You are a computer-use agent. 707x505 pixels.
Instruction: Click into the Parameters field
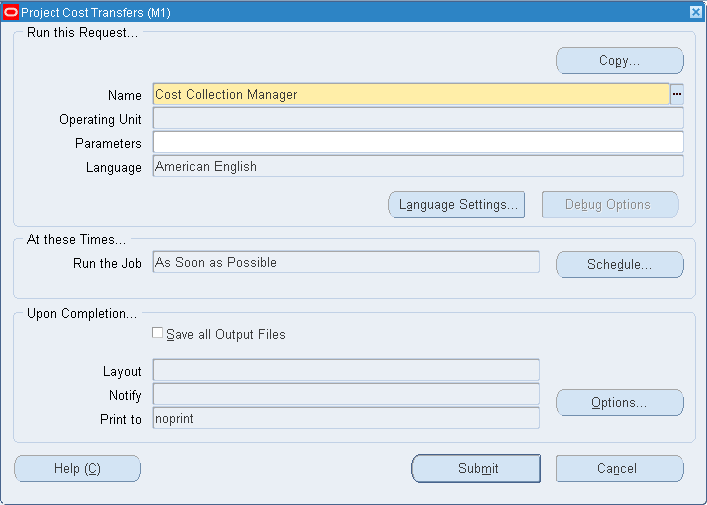[x=417, y=143]
